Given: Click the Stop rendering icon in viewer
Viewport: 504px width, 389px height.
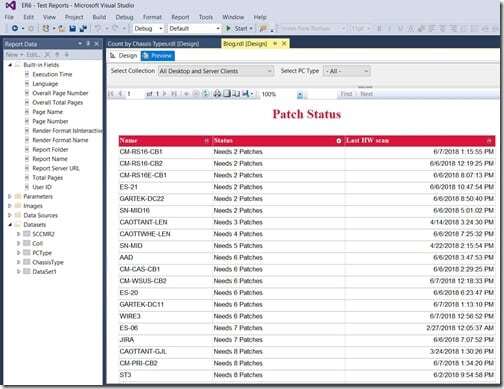Looking at the screenshot, I should pos(196,94).
